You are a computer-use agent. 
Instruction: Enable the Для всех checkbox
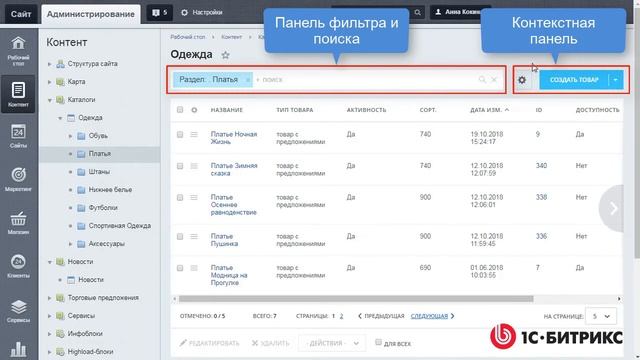(378, 342)
